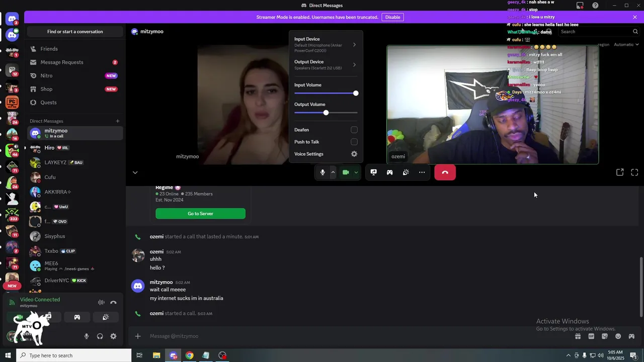Show hidden system tray icons
The image size is (644, 362).
(569, 355)
